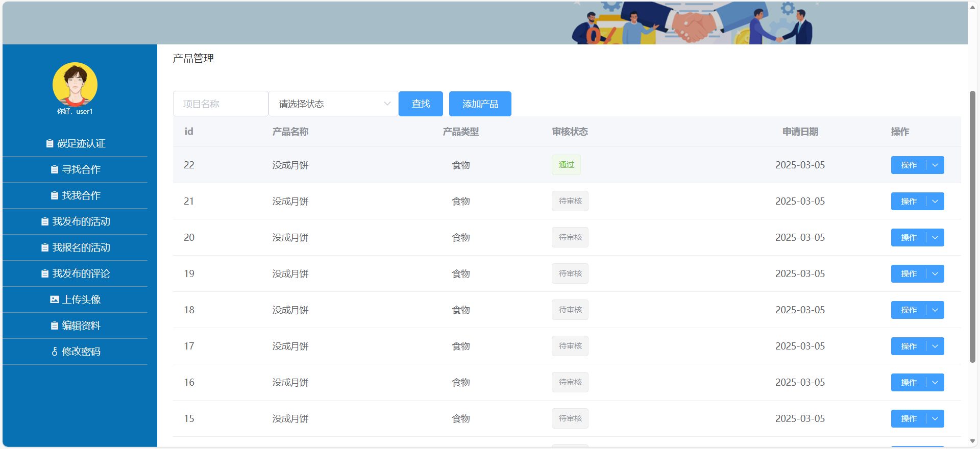Focus the 项目名称 search field
This screenshot has height=449, width=980.
point(220,104)
